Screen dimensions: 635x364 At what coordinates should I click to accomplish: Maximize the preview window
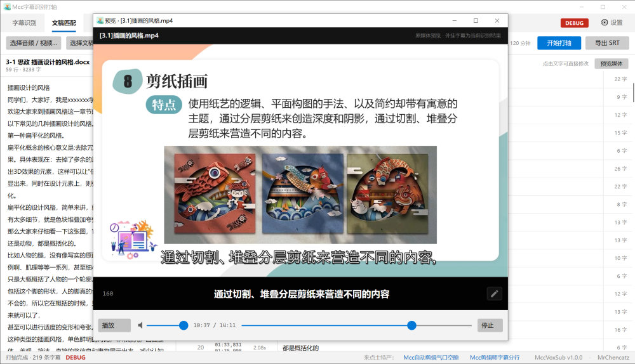point(476,21)
